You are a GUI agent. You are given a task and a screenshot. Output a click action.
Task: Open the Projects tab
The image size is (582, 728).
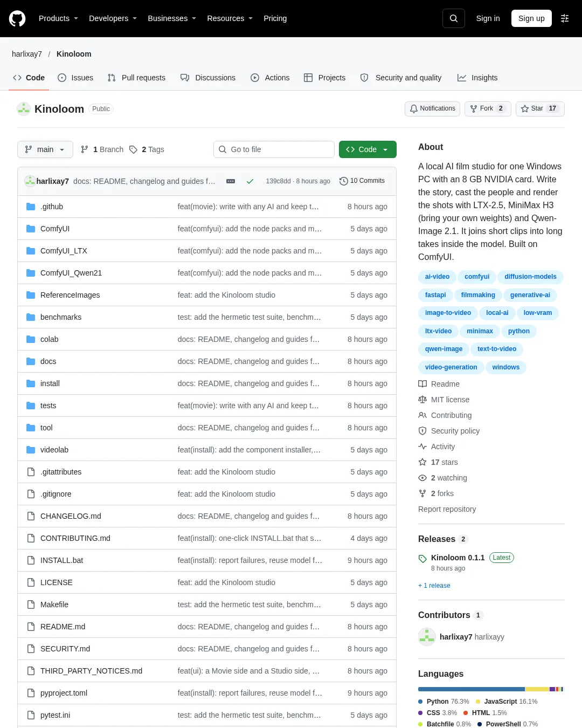324,78
